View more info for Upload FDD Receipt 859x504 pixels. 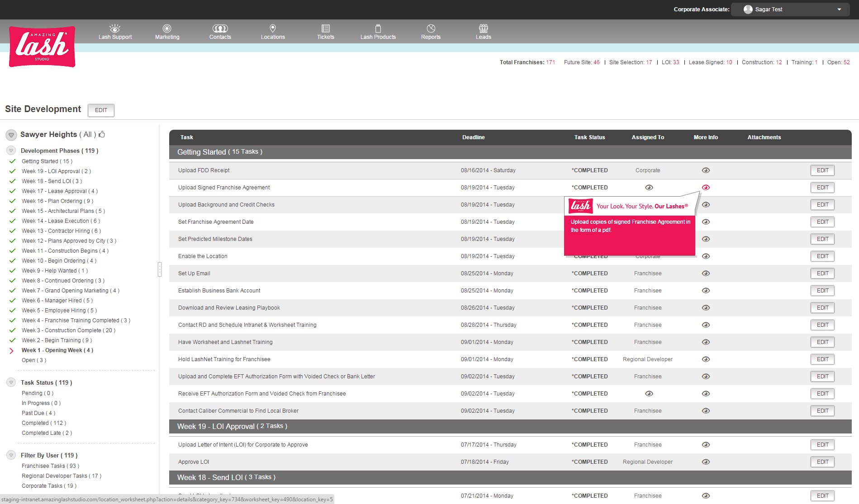coord(706,170)
